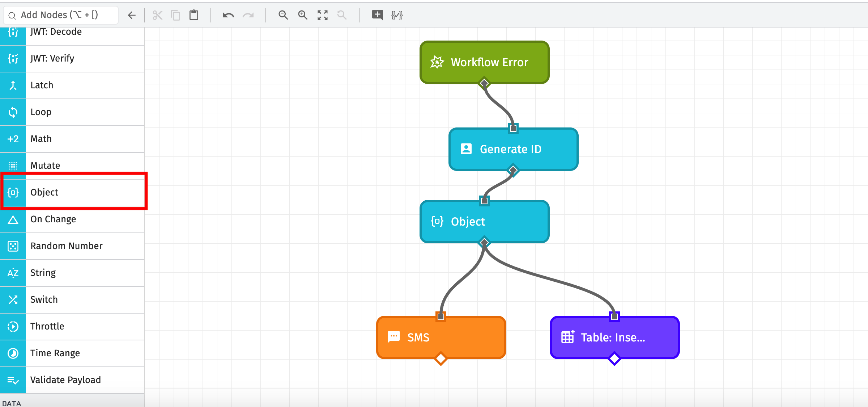Choose JWT: Decode from palette
868x407 pixels.
[x=56, y=32]
